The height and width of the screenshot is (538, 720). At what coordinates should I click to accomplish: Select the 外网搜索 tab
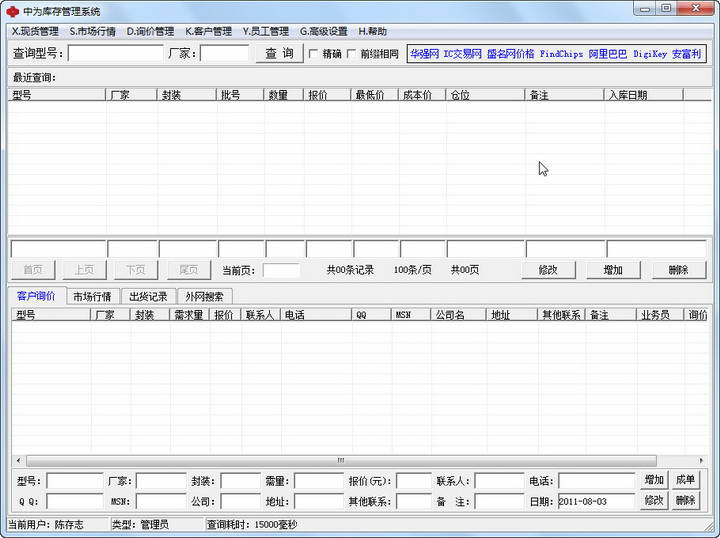point(205,296)
